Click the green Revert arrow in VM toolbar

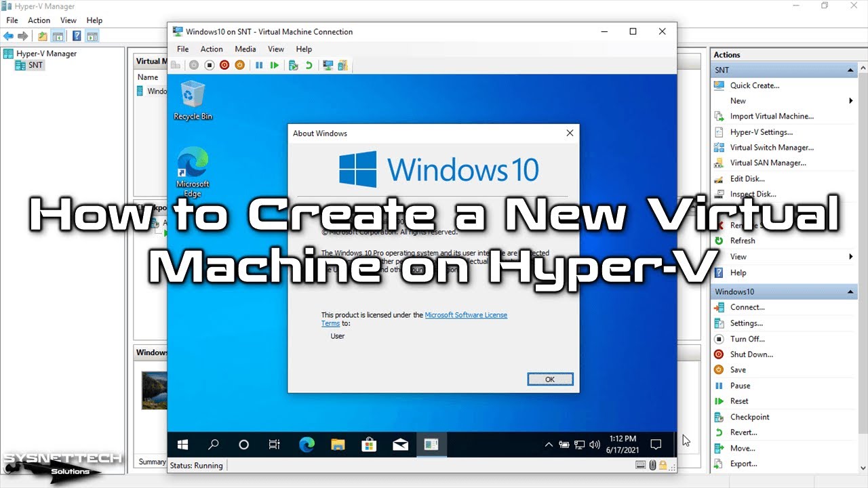click(309, 65)
